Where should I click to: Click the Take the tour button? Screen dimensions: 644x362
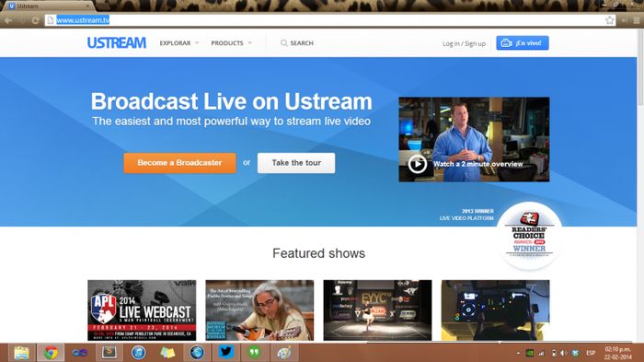[x=296, y=163]
